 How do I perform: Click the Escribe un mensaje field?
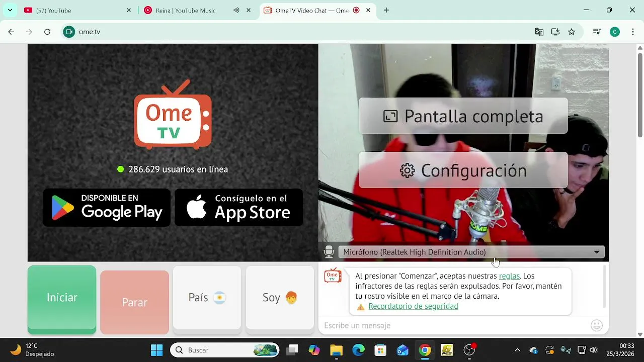[455, 326]
